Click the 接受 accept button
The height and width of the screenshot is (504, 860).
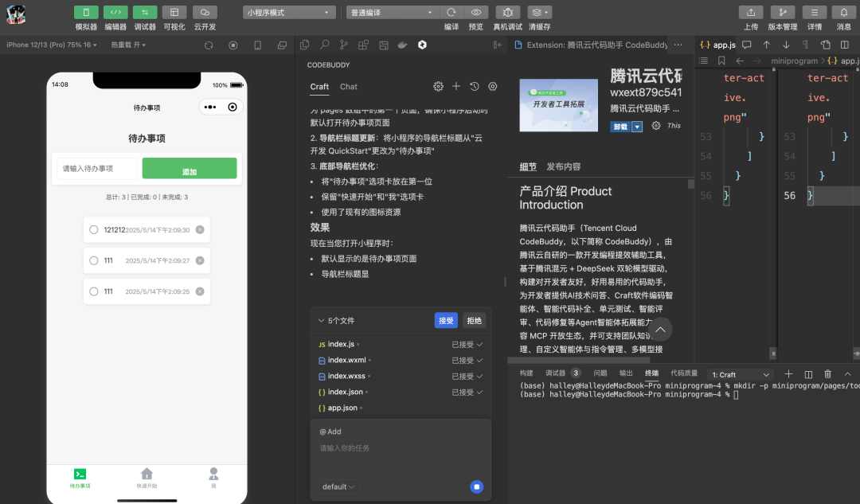coord(446,320)
